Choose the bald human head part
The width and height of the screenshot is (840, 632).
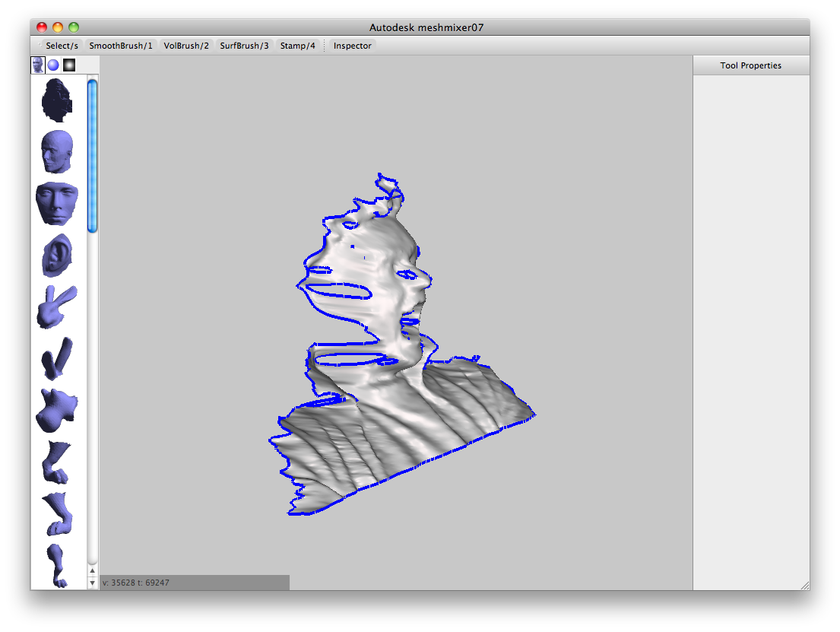(x=57, y=151)
